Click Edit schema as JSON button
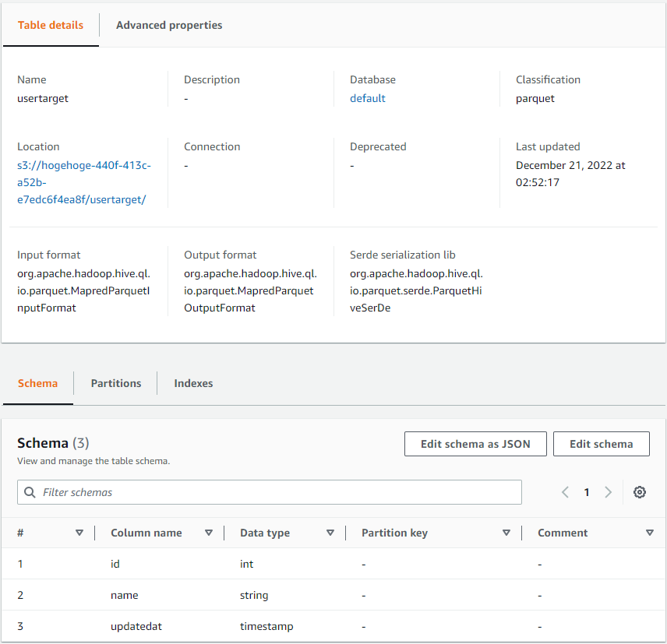This screenshot has height=644, width=667. click(x=475, y=444)
